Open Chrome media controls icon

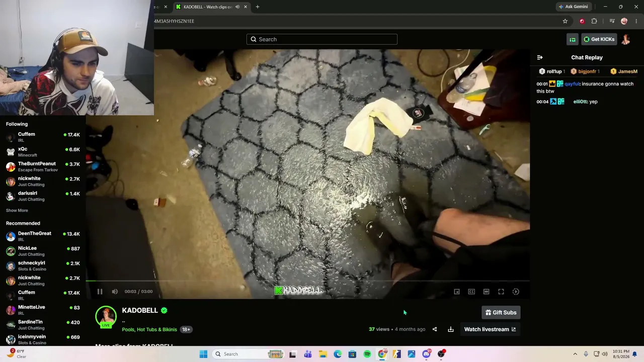[612, 21]
